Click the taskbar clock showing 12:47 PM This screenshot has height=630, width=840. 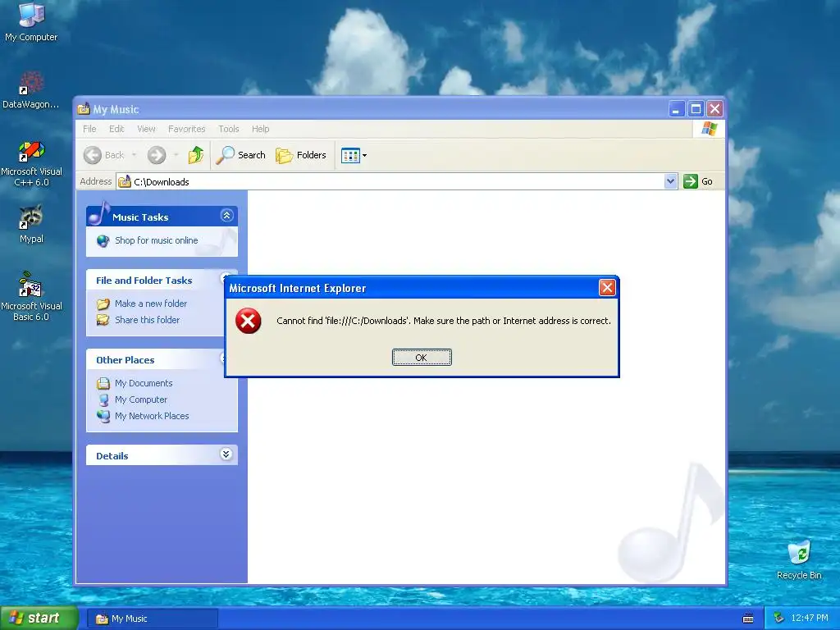[x=810, y=619]
